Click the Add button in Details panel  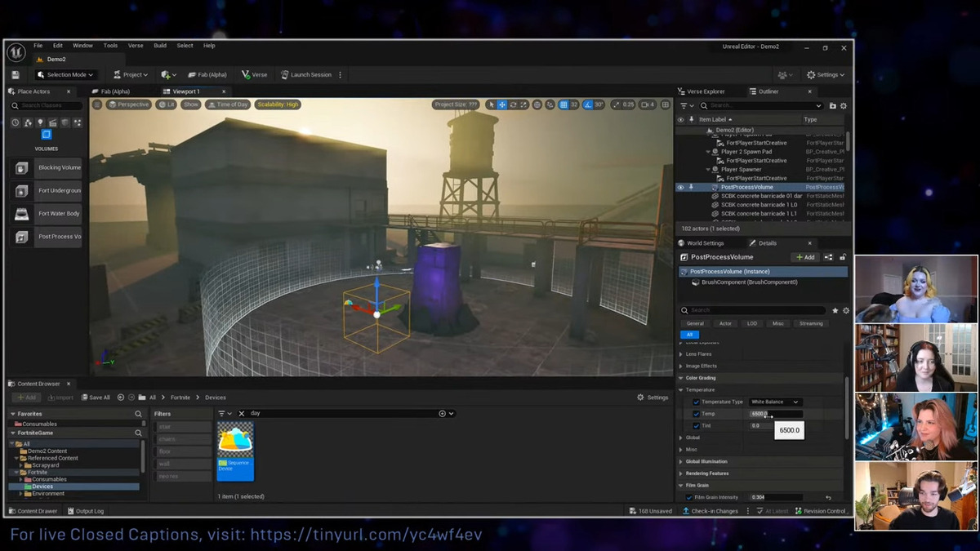point(805,257)
